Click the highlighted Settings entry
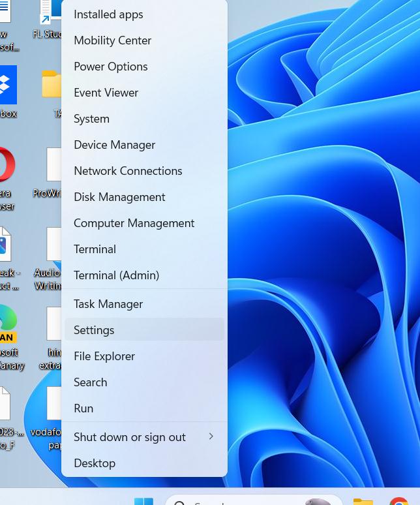Viewport: 420px width, 505px height. click(144, 329)
